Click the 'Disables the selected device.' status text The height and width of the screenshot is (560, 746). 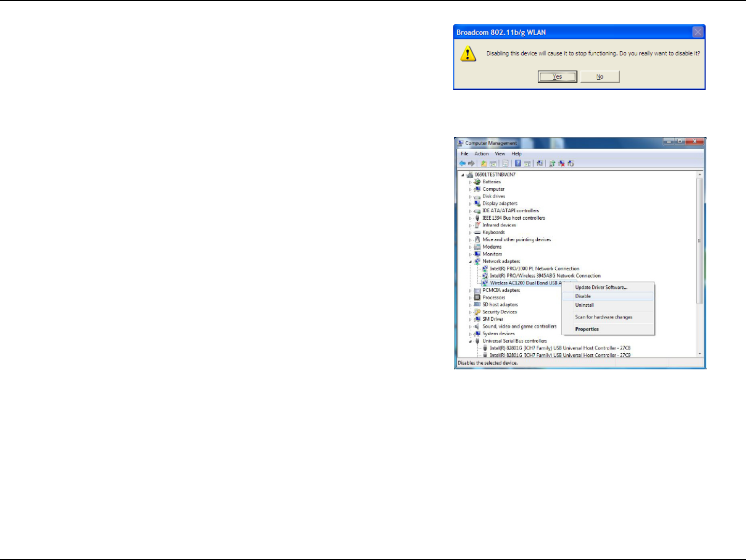pyautogui.click(x=487, y=363)
